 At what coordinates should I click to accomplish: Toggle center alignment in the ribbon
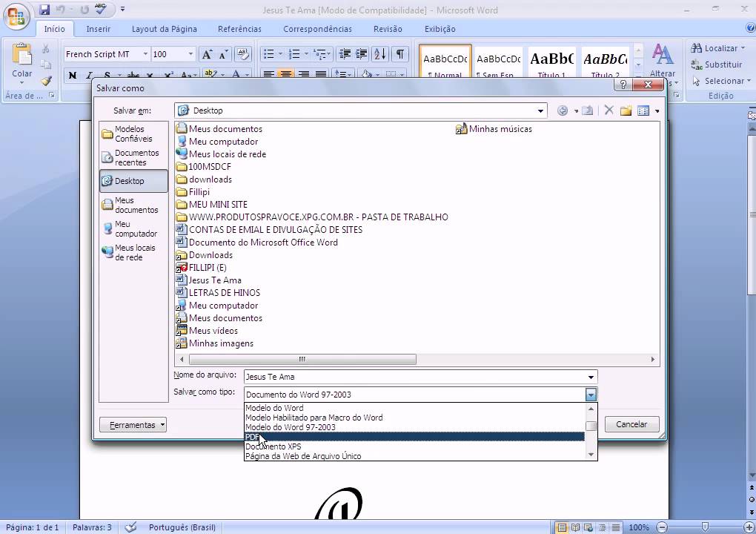pos(286,74)
